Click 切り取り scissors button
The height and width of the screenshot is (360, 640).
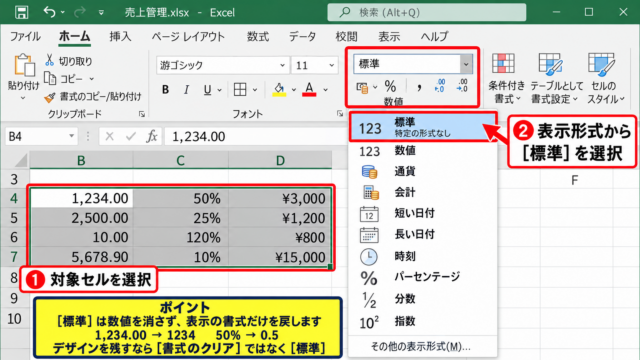pyautogui.click(x=68, y=61)
